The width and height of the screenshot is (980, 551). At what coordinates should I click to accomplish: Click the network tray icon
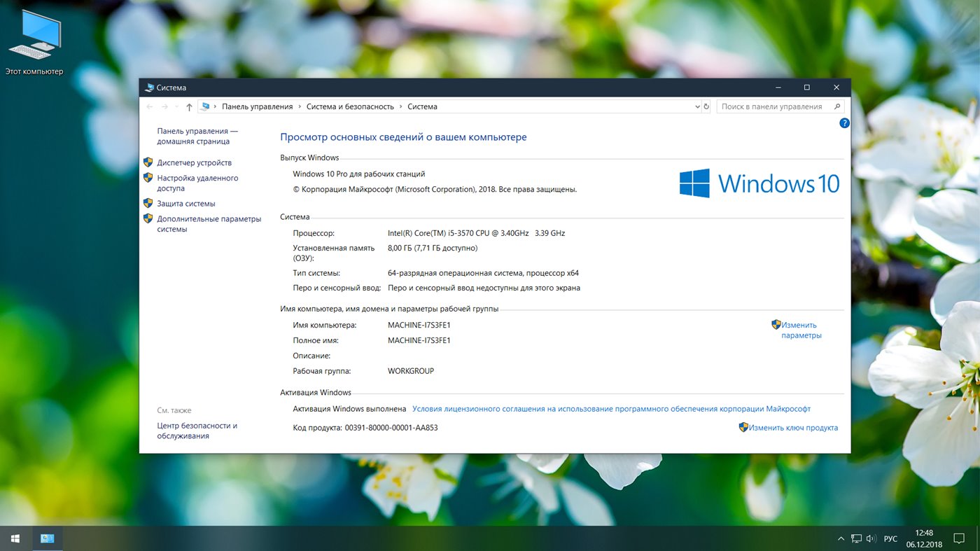coord(856,539)
